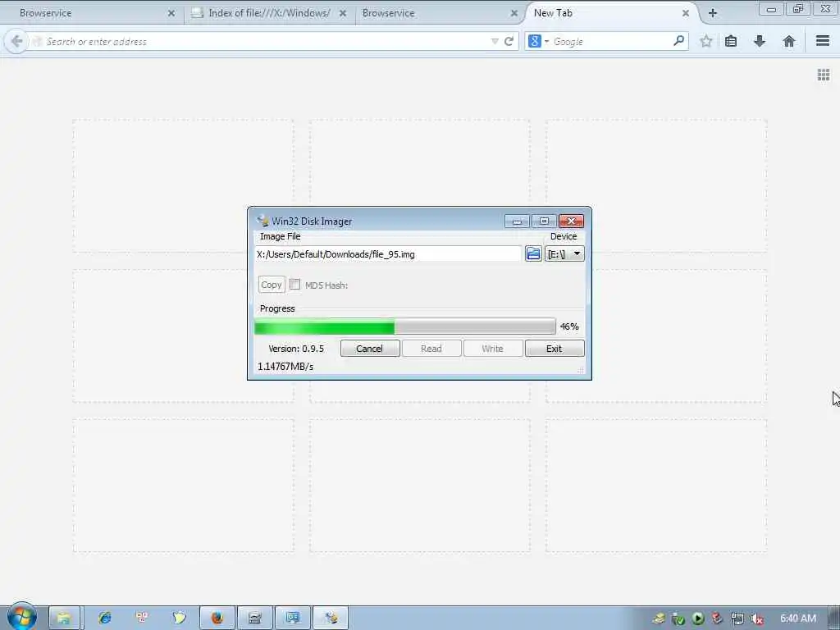Click the taskbar icon right of Internet Explorer
Viewport: 840px width, 630px height.
point(142,618)
